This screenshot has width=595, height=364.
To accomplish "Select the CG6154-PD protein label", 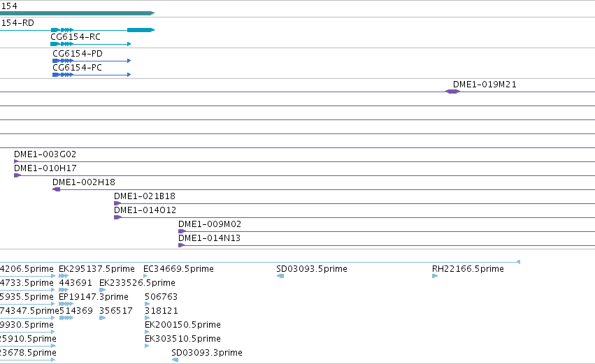I will tap(78, 54).
